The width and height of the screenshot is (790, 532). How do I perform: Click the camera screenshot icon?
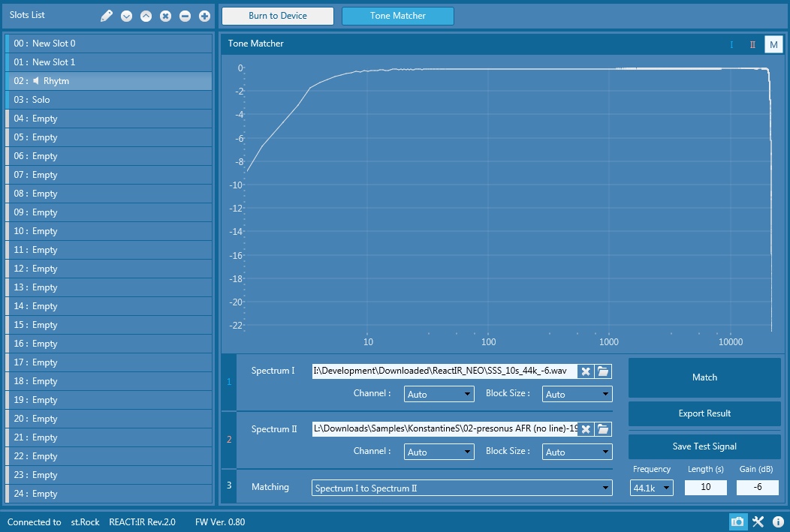[737, 521]
